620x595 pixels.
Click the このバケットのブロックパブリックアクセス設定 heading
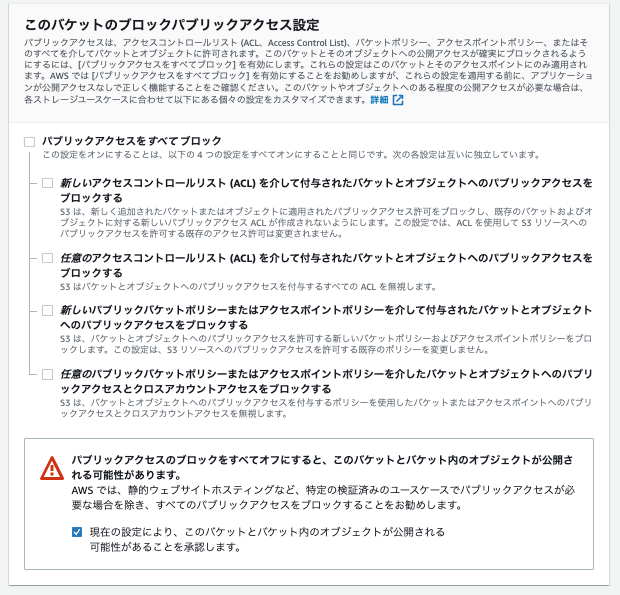coord(172,25)
